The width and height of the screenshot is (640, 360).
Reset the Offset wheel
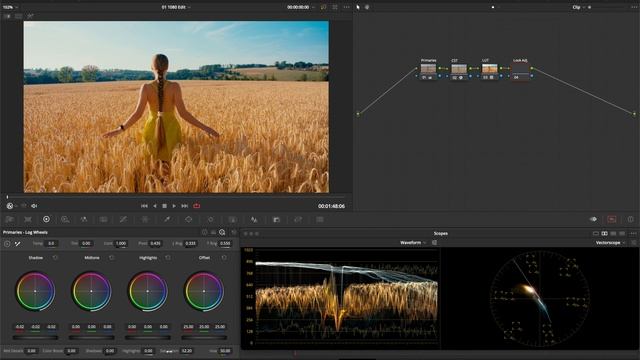[x=224, y=258]
